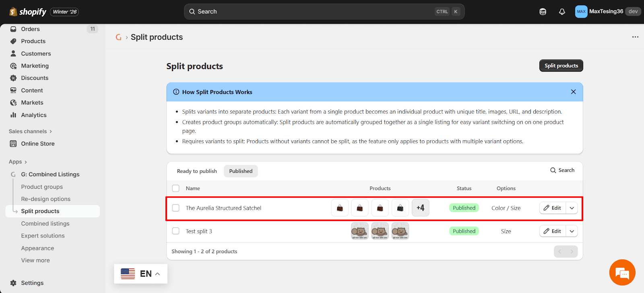Click the table Search button
The width and height of the screenshot is (644, 293).
click(x=562, y=170)
